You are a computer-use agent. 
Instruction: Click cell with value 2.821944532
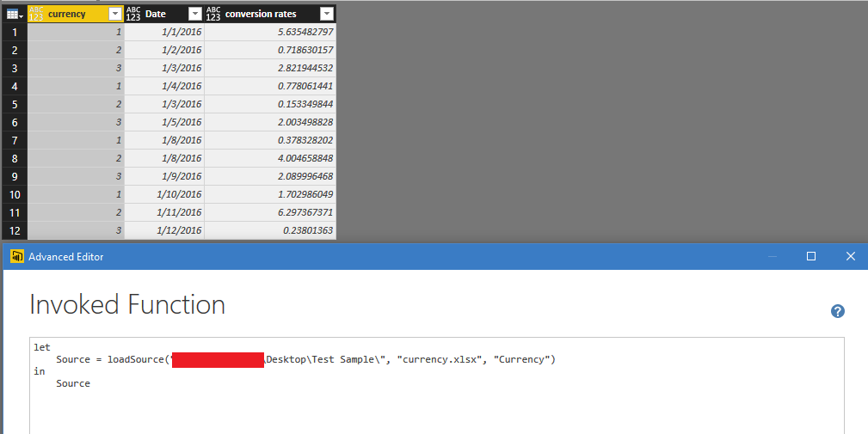270,68
